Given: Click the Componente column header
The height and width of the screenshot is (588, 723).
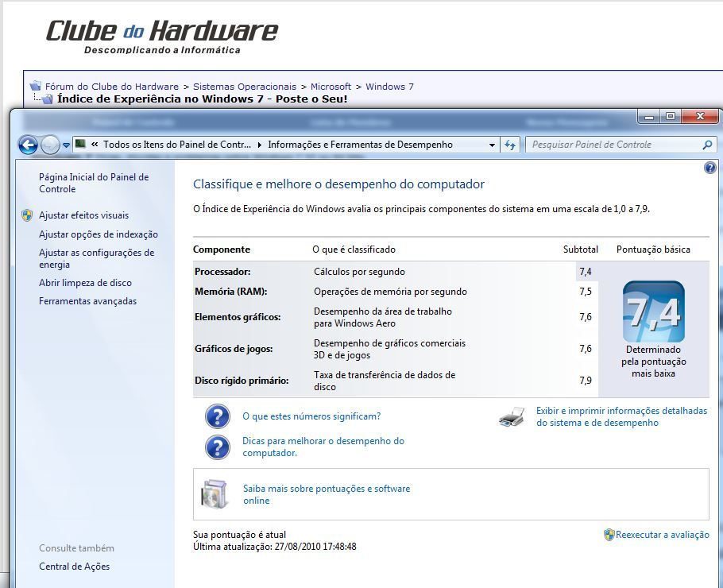Looking at the screenshot, I should click(222, 250).
